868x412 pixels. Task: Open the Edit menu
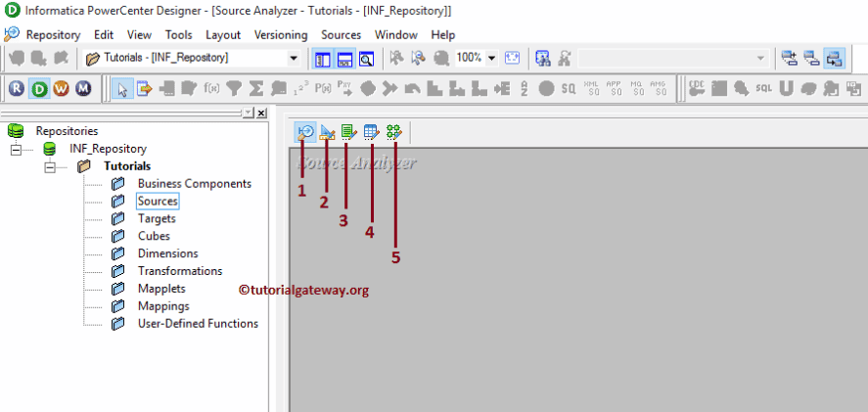coord(104,35)
